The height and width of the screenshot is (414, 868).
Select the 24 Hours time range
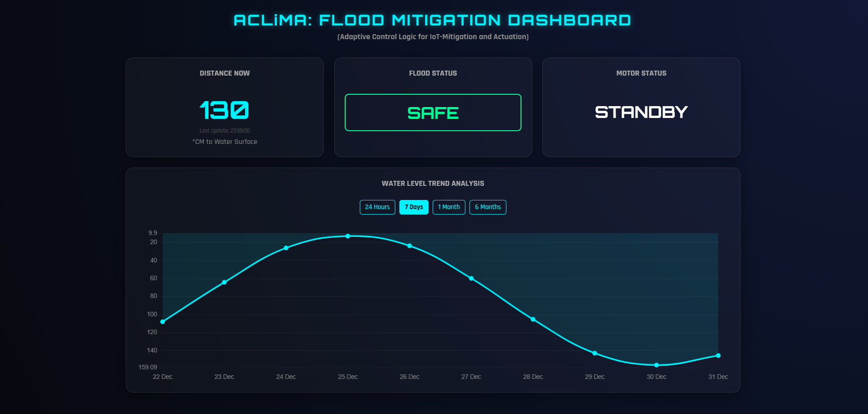coord(377,207)
